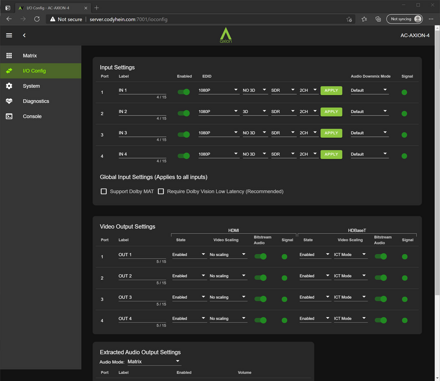Click the Matrix grid icon in sidebar
Viewport: 440px width, 381px height.
[9, 55]
